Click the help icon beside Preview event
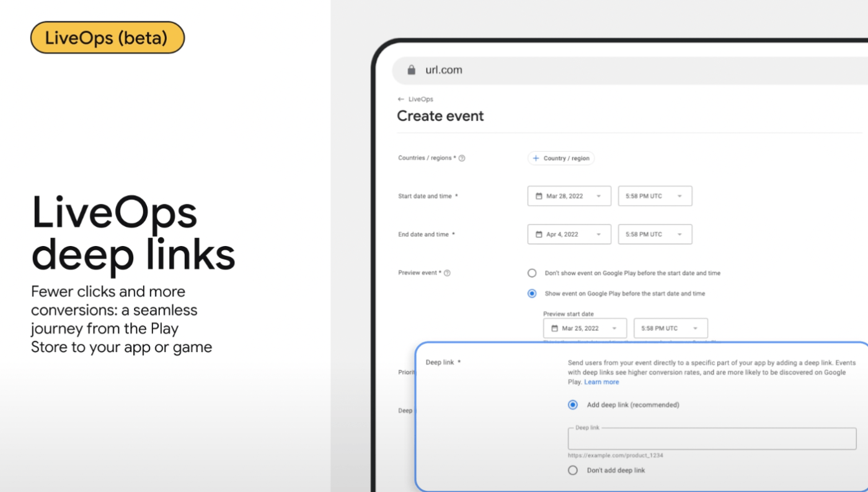This screenshot has width=868, height=492. point(447,273)
